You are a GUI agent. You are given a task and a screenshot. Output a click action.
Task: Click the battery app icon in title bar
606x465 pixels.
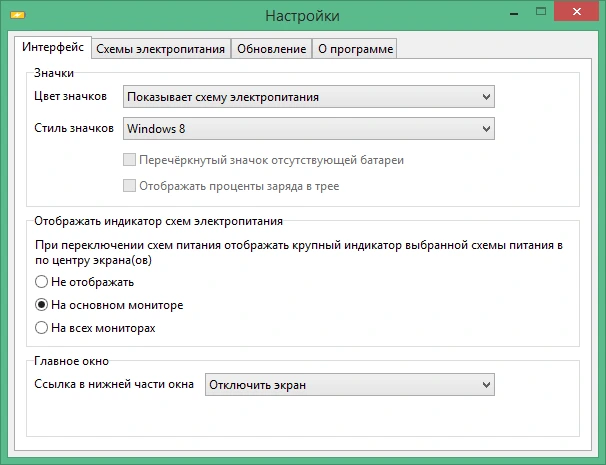(x=18, y=15)
